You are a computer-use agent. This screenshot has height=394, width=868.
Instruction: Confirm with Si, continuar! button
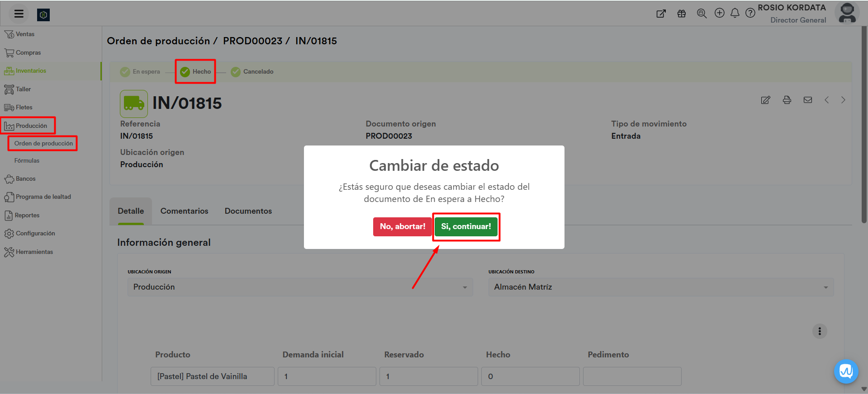[466, 226]
